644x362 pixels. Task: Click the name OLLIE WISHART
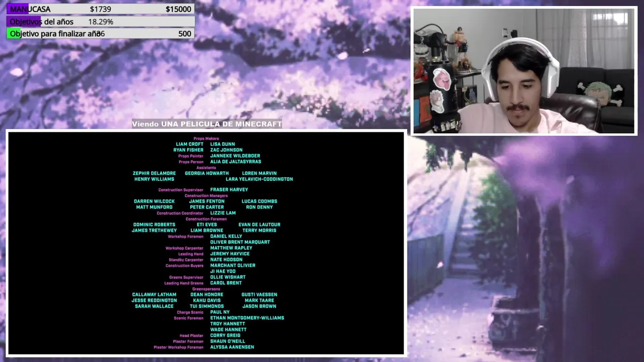228,277
